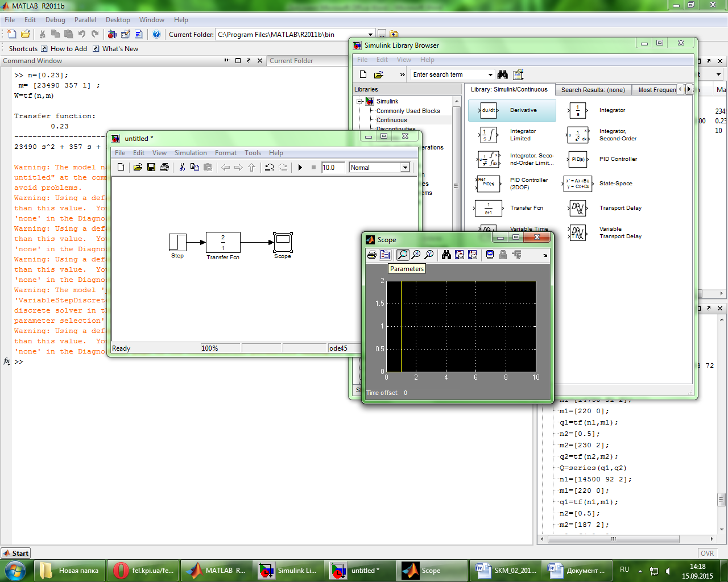Select the Scope zoom X-axis tool
This screenshot has height=582, width=728.
[x=416, y=255]
